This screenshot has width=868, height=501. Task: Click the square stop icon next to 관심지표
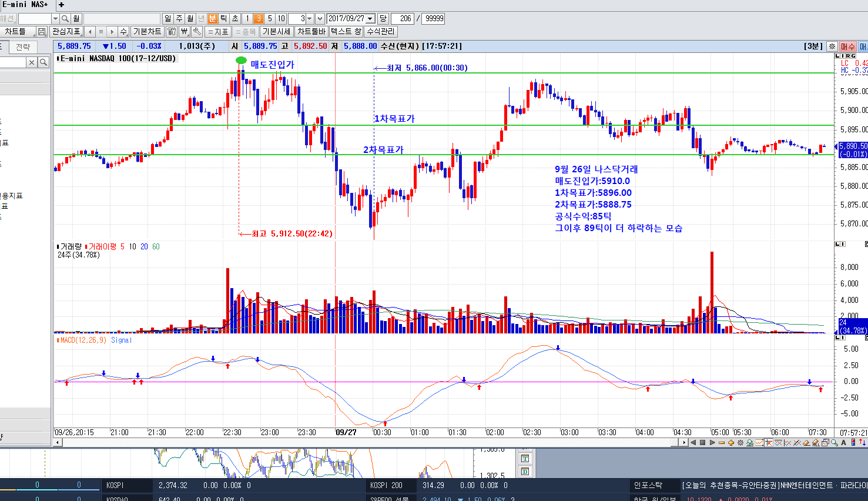point(100,31)
